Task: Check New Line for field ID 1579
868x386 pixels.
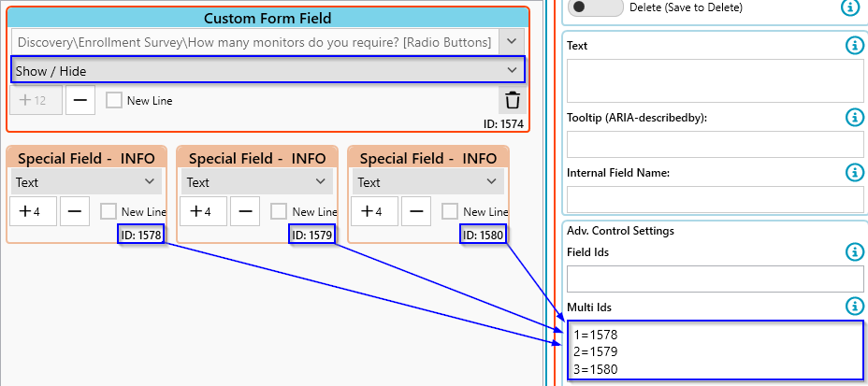Action: (x=279, y=211)
